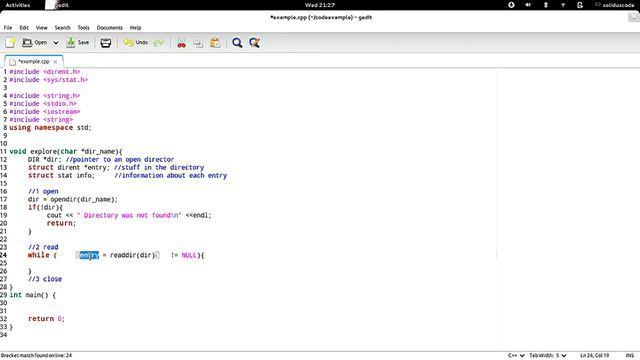Click the highlighted word entry on line 24
Image resolution: width=640 pixels, height=360 pixels.
(x=89, y=255)
